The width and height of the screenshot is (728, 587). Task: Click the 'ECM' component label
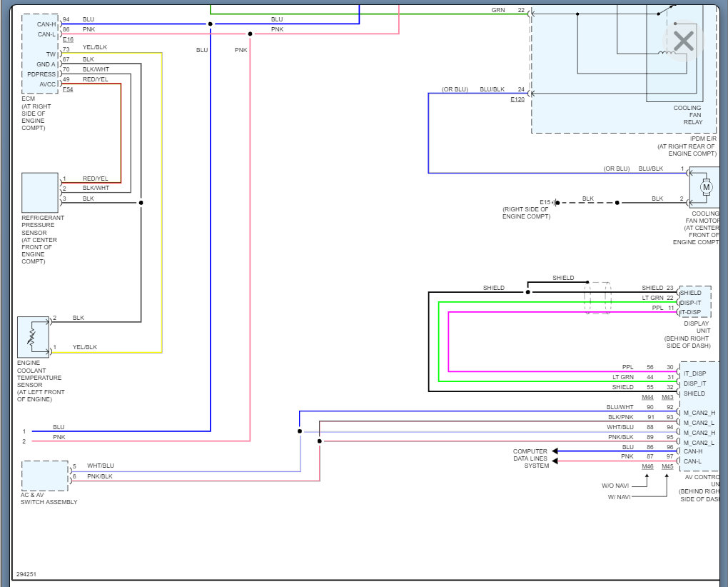pos(28,99)
